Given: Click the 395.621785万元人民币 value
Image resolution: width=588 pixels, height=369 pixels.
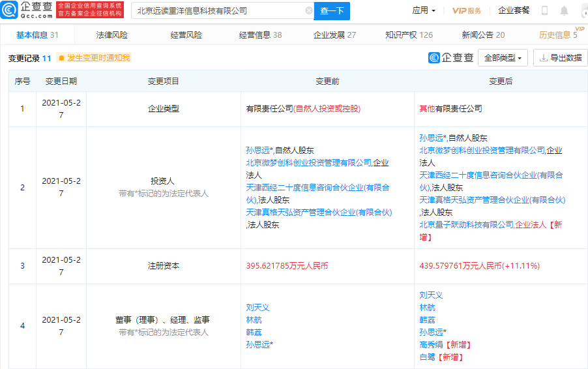Looking at the screenshot, I should tap(287, 266).
